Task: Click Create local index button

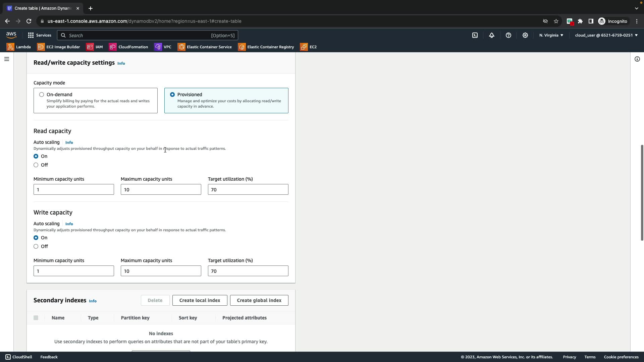Action: click(x=200, y=300)
